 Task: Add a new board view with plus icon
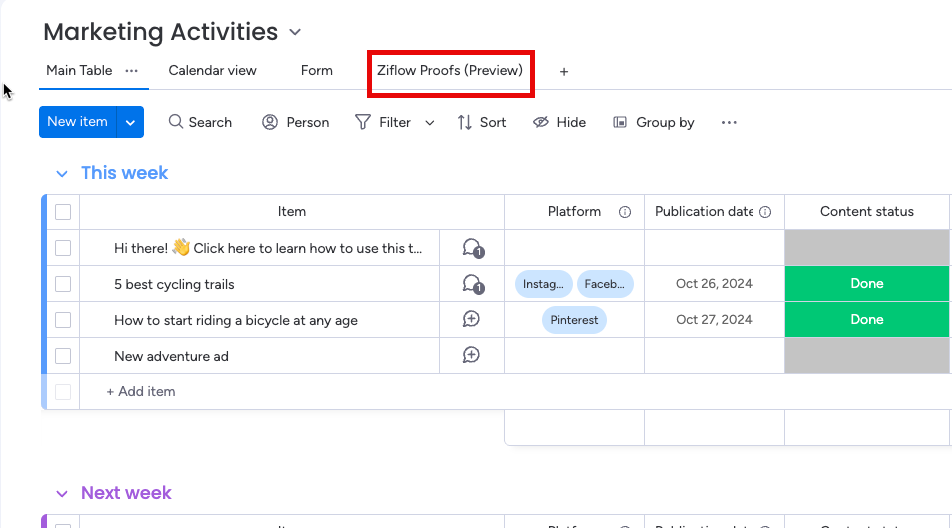[564, 72]
